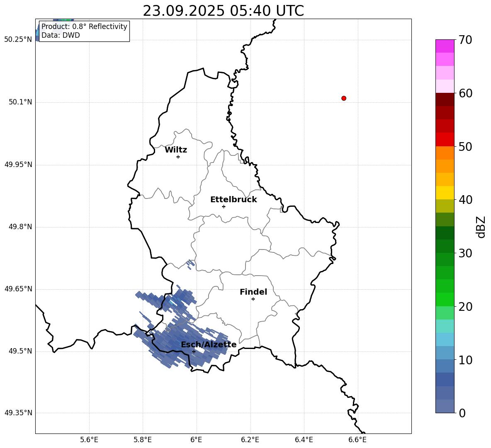Image resolution: width=491 pixels, height=448 pixels.
Task: Click the 70 dBZ colorbar label
Action: tap(465, 40)
